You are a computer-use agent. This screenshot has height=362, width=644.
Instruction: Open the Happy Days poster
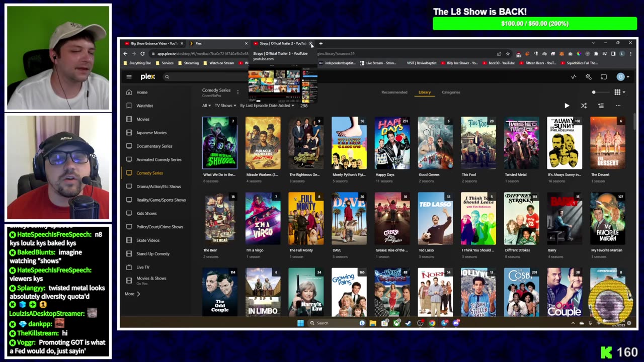click(x=392, y=143)
